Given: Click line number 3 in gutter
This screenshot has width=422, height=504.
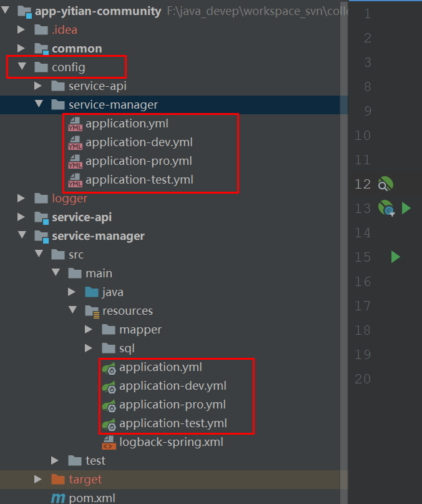Looking at the screenshot, I should tap(368, 62).
